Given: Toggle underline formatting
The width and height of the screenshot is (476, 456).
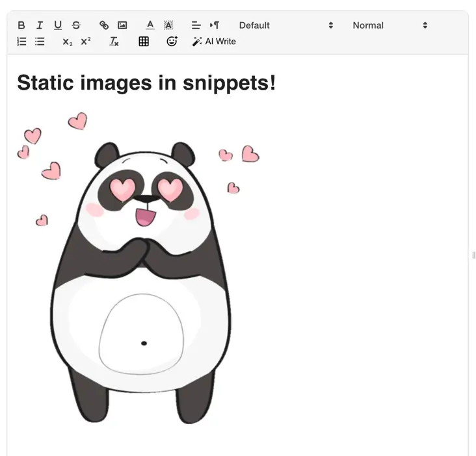Looking at the screenshot, I should (58, 25).
